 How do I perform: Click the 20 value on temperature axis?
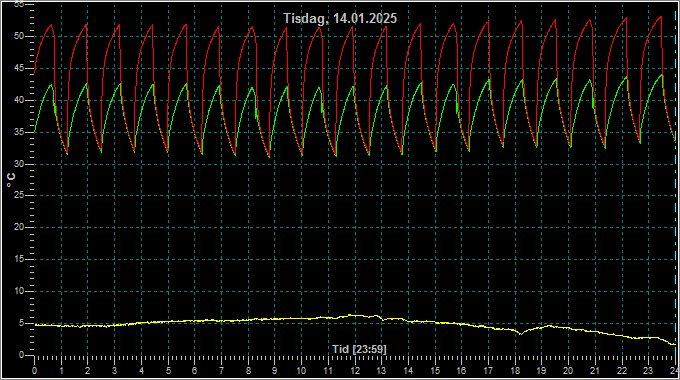click(x=19, y=227)
